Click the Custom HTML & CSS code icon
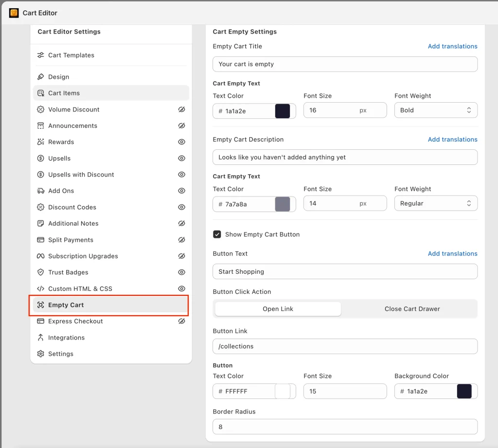498x448 pixels. [x=41, y=289]
